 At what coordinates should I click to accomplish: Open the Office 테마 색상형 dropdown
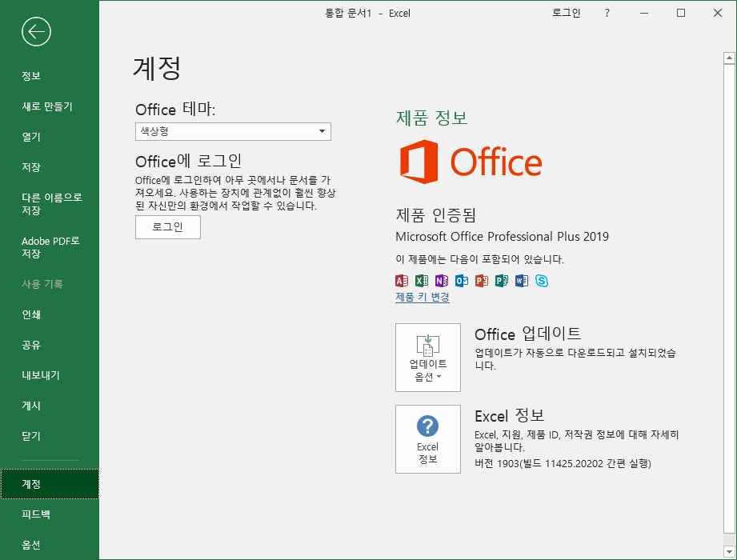pyautogui.click(x=233, y=131)
